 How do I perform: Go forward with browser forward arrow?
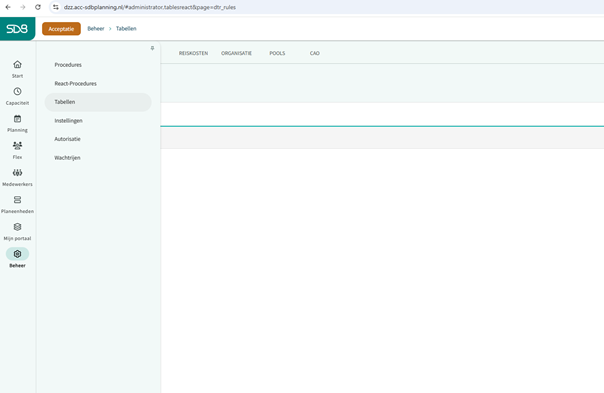point(23,7)
